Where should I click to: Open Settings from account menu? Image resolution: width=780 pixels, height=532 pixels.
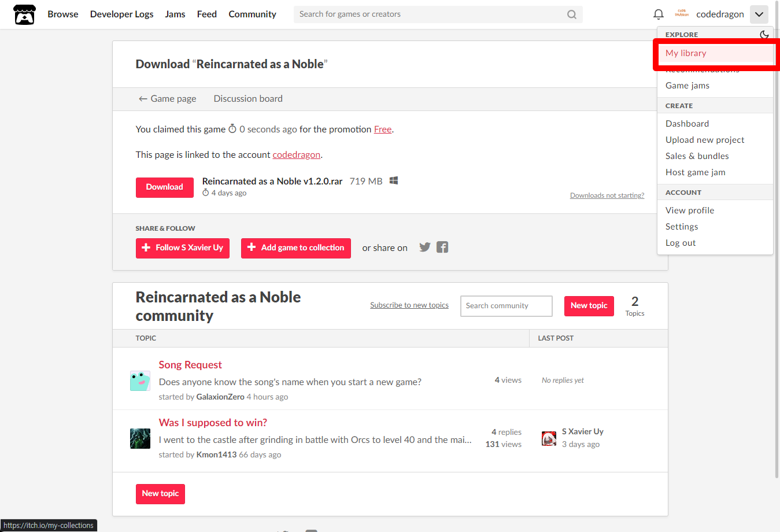pos(715,227)
